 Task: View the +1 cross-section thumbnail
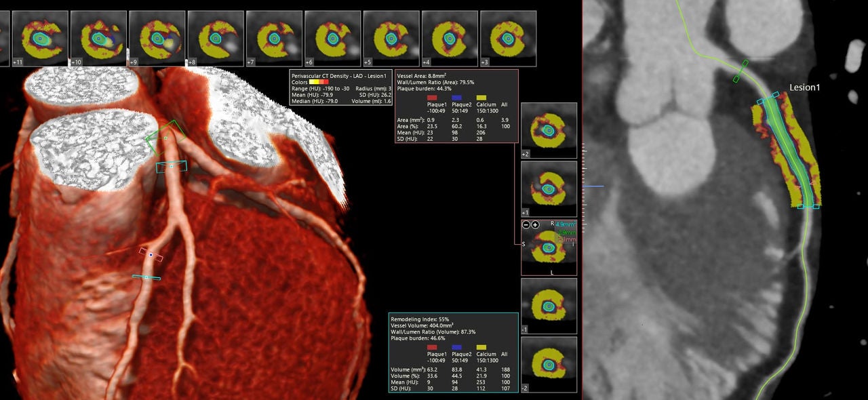coord(549,188)
